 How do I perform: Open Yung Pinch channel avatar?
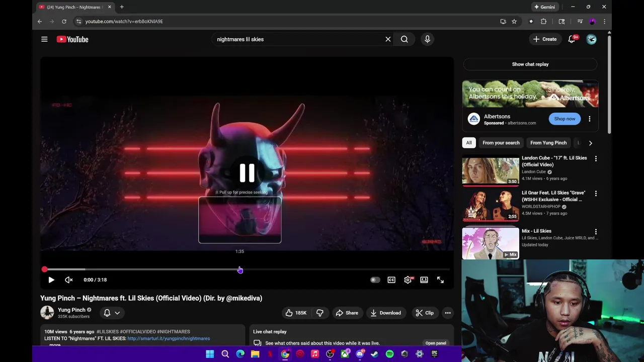pyautogui.click(x=47, y=313)
